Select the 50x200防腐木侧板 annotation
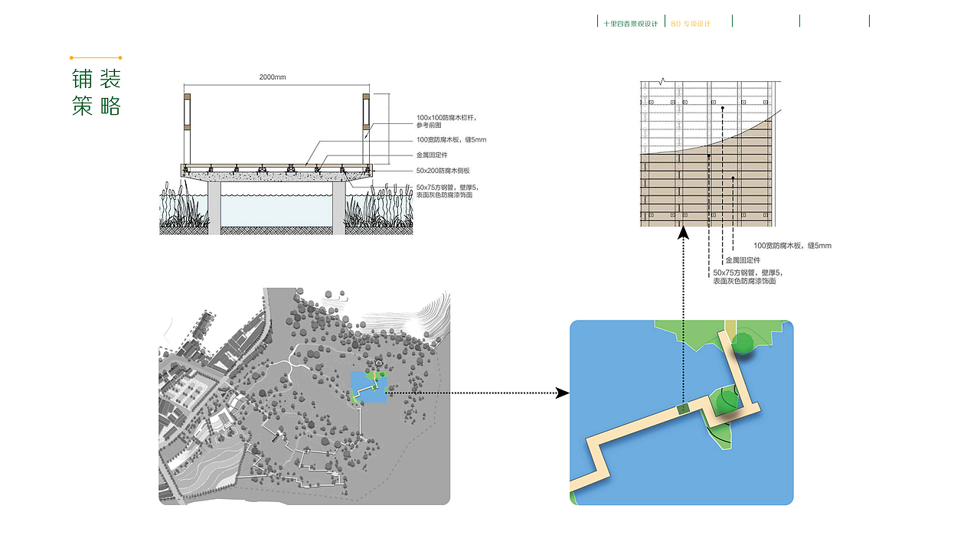980x551 pixels. [x=443, y=170]
